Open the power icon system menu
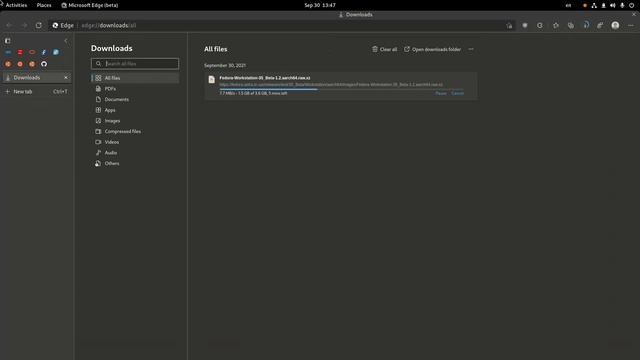 (x=631, y=5)
